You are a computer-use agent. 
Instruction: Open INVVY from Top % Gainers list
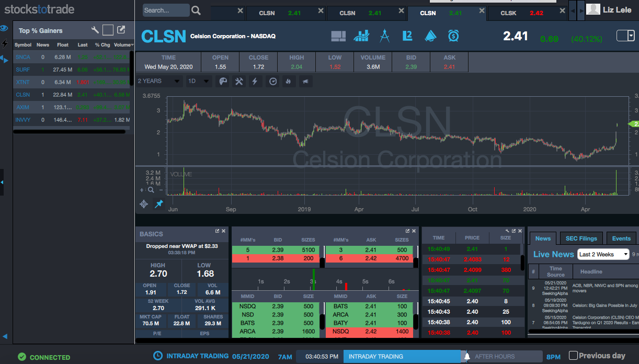point(23,120)
